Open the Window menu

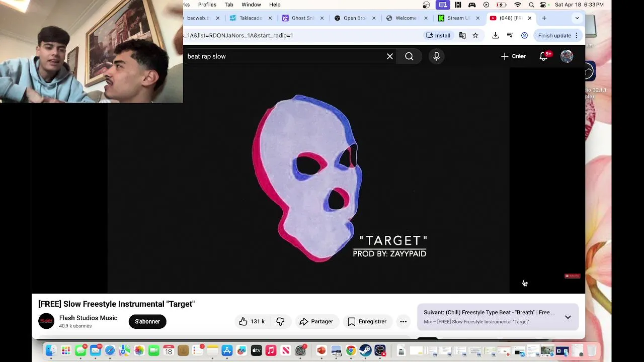pyautogui.click(x=251, y=5)
